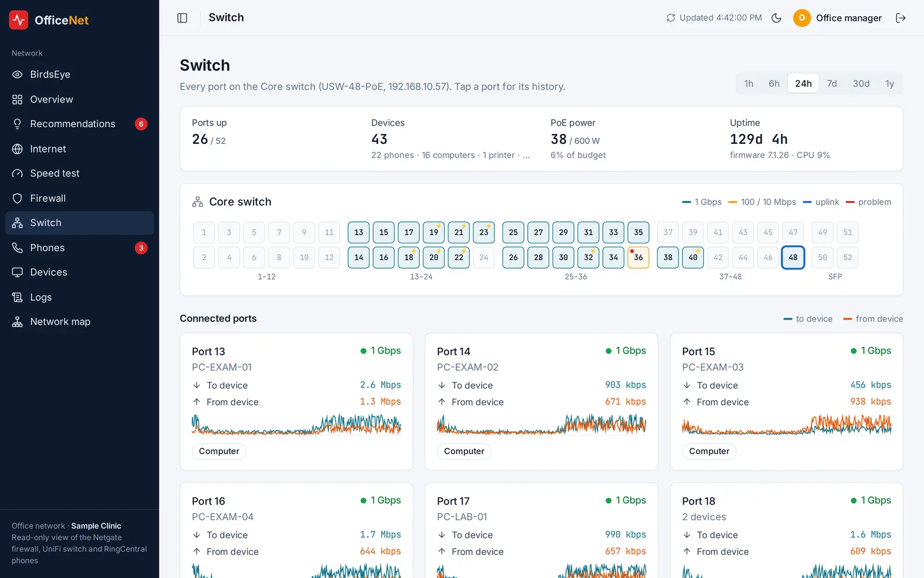This screenshot has height=578, width=924.
Task: Click the refresh updated icon
Action: (x=670, y=18)
